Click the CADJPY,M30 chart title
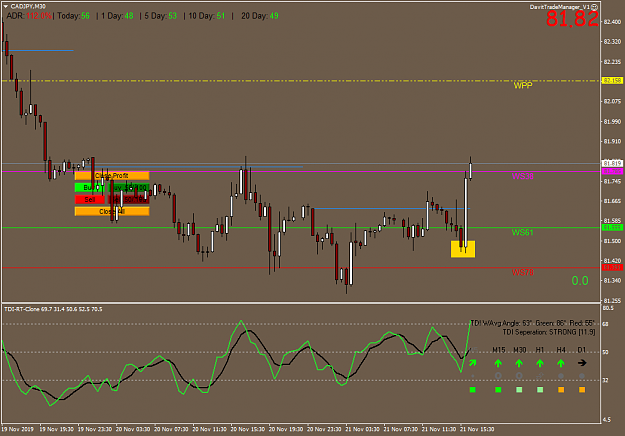Image resolution: width=625 pixels, height=436 pixels. click(x=28, y=6)
